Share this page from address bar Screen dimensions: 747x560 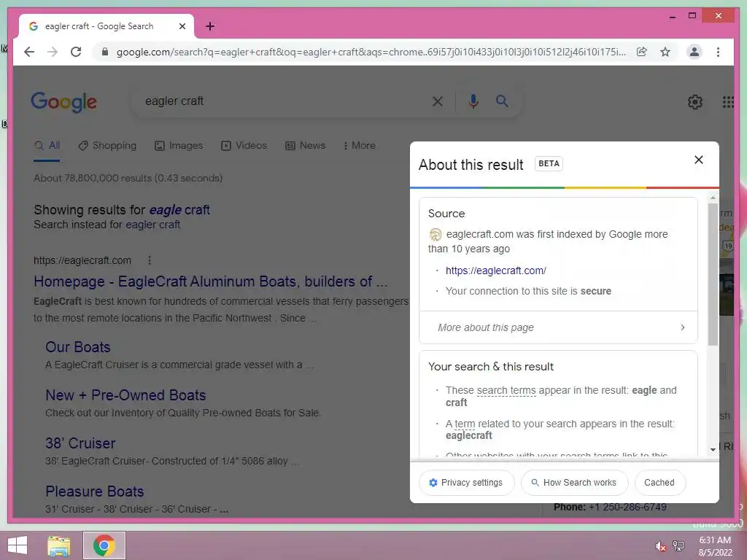click(x=642, y=52)
